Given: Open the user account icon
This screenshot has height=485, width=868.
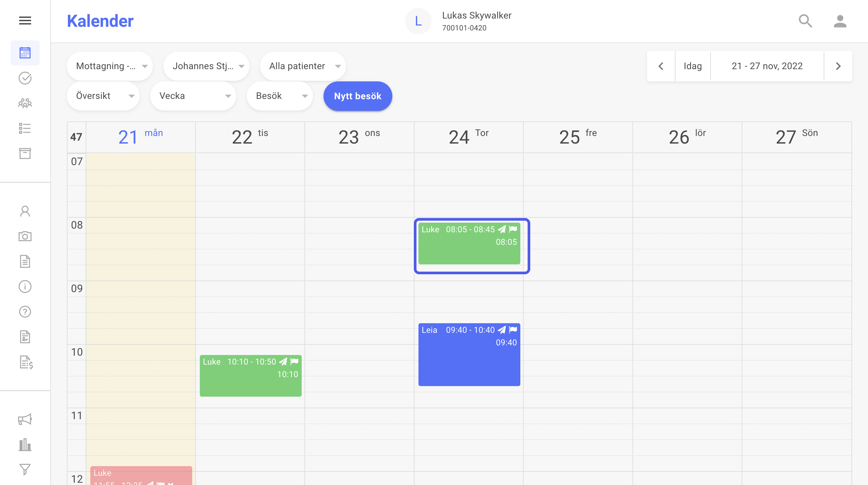Looking at the screenshot, I should [840, 21].
